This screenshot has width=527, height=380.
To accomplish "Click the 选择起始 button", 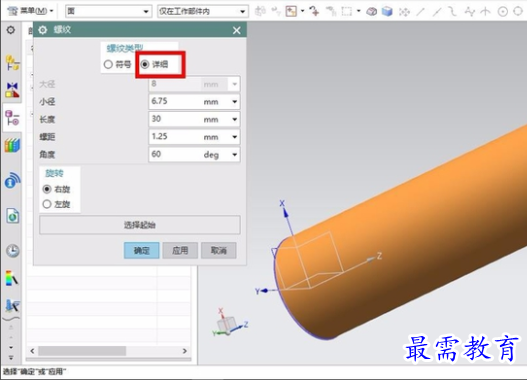I will point(140,225).
